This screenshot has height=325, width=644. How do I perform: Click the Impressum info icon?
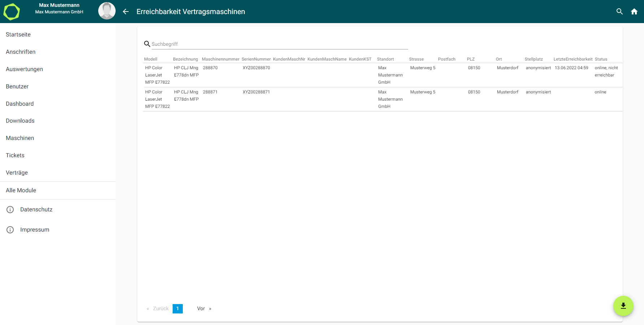tap(10, 230)
